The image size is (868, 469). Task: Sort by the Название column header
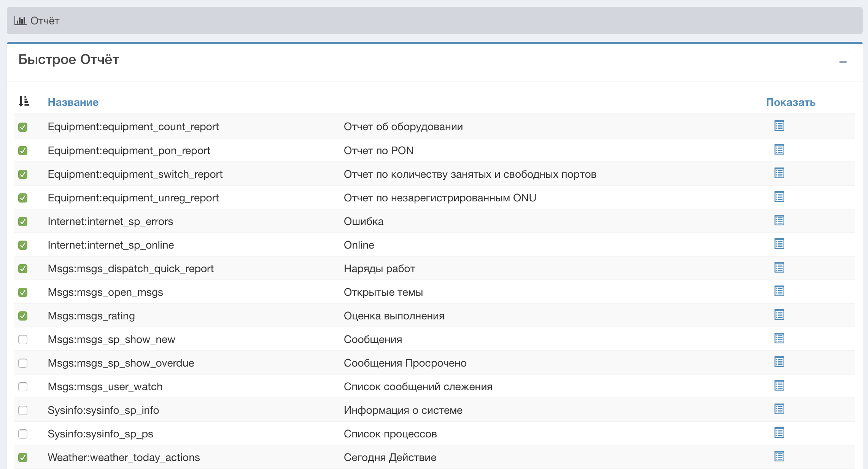point(73,102)
